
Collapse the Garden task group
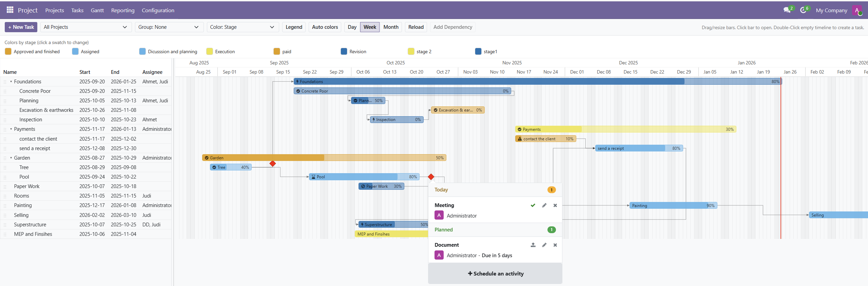[11, 158]
